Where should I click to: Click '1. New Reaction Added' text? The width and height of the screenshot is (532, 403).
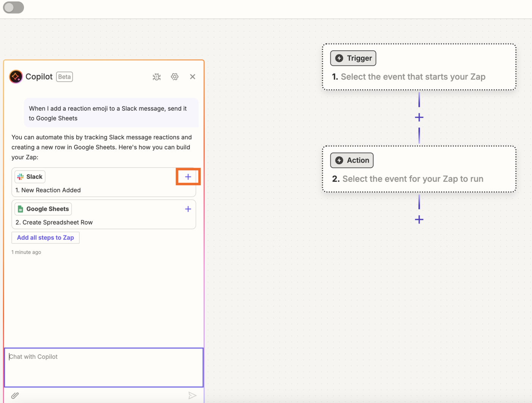(x=48, y=190)
